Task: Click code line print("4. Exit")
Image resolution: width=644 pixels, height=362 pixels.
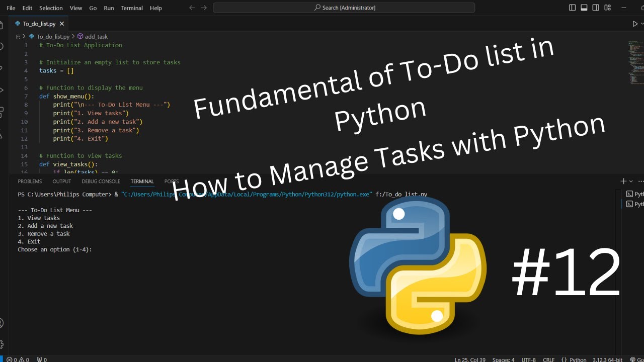Action: (x=80, y=138)
